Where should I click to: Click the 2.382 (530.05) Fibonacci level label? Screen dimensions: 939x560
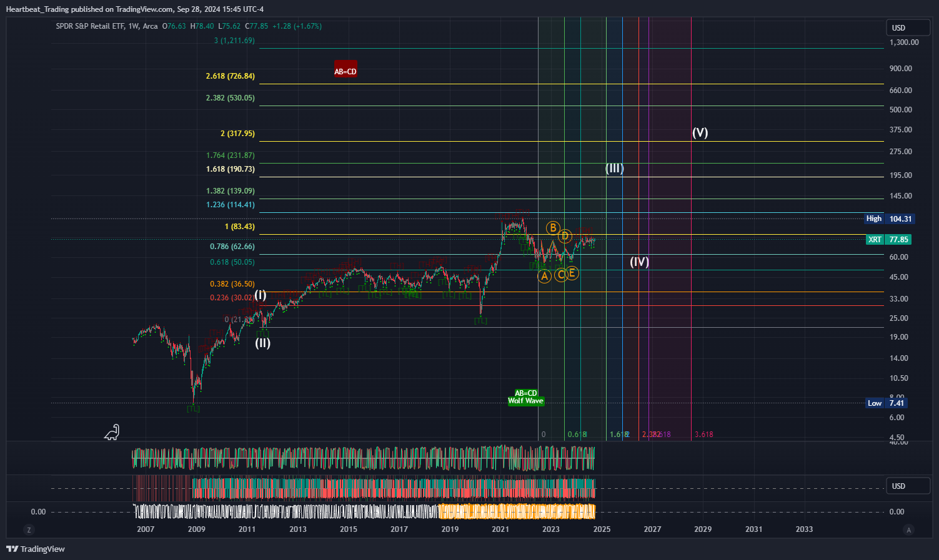click(231, 98)
